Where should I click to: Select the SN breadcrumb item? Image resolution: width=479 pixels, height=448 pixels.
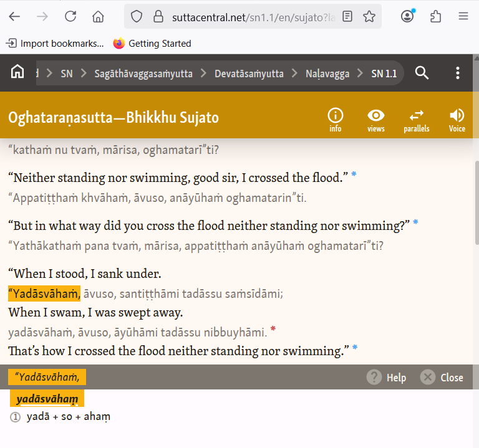pyautogui.click(x=67, y=74)
